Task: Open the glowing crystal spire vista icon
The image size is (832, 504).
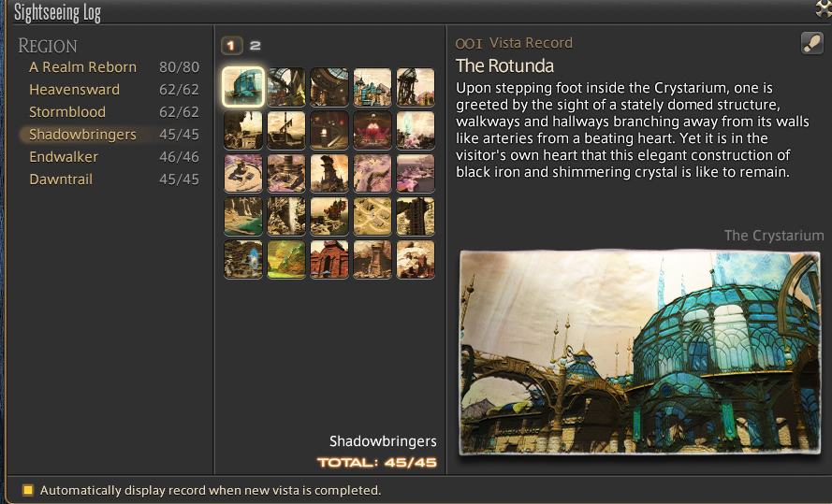Action: pos(416,130)
